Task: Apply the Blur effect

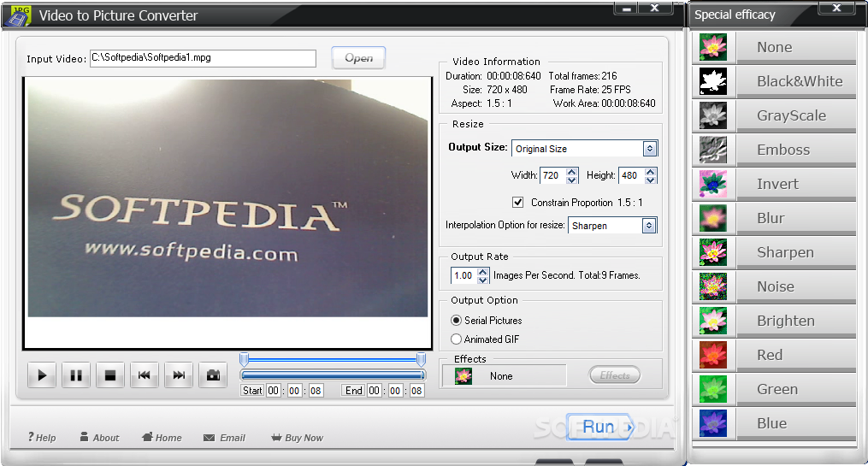Action: (x=796, y=219)
